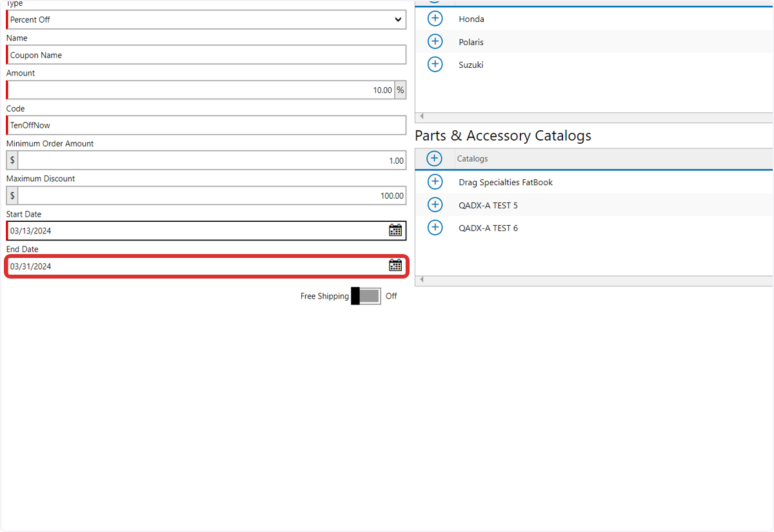Screen dimensions: 774x532
Task: Focus the Amount field showing 10.00
Action: point(201,90)
